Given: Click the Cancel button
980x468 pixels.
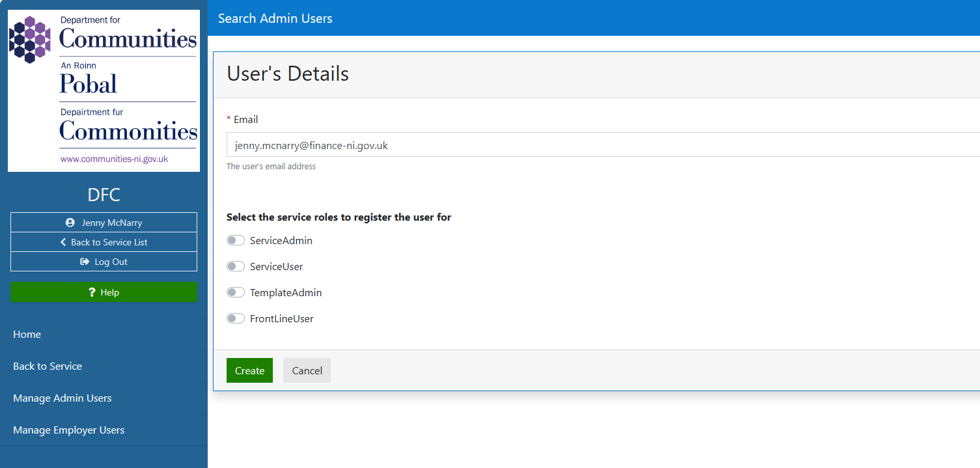Looking at the screenshot, I should [307, 370].
